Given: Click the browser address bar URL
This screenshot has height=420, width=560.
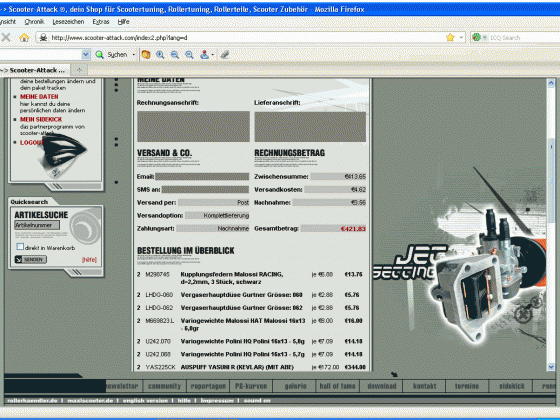Looking at the screenshot, I should (119, 38).
